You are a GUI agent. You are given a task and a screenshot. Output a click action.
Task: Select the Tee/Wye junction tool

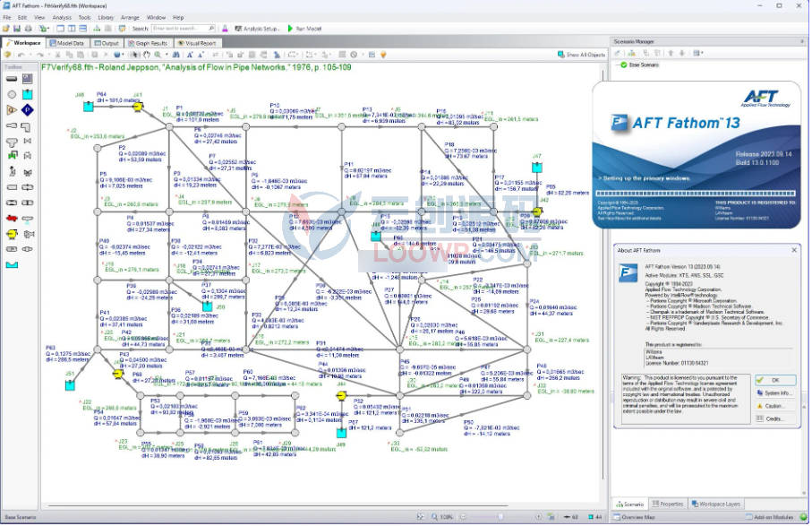tap(12, 142)
